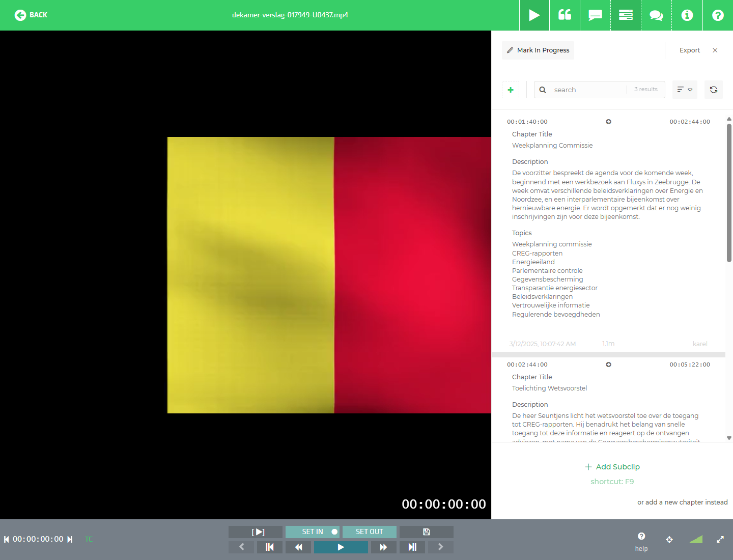Adjust the green volume slider
This screenshot has height=560, width=733.
[x=695, y=539]
